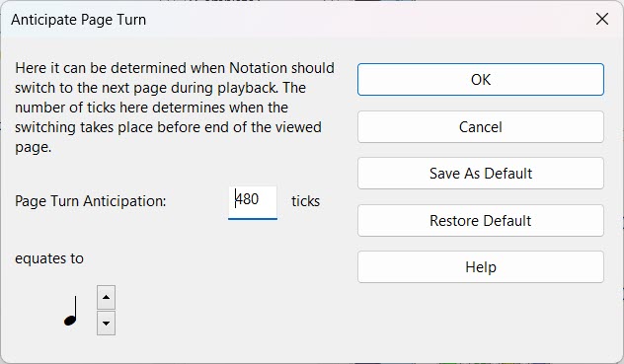Click the 'ticks' unit label
Image resolution: width=624 pixels, height=364 pixels.
tap(305, 201)
